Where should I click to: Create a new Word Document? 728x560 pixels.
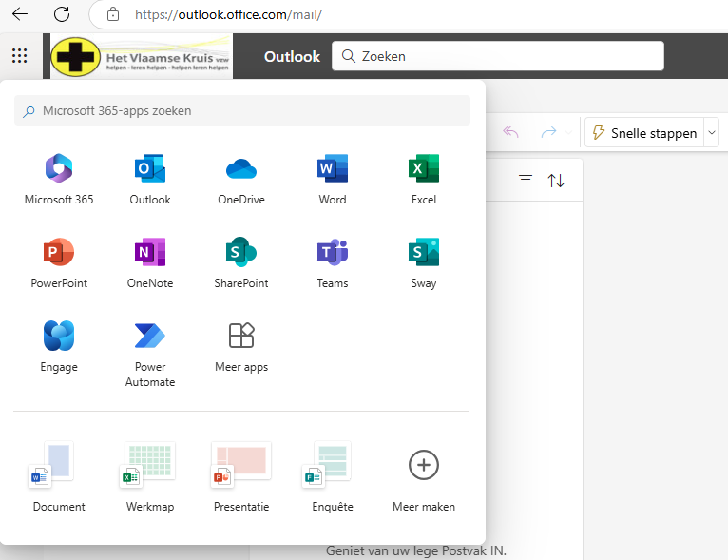59,476
